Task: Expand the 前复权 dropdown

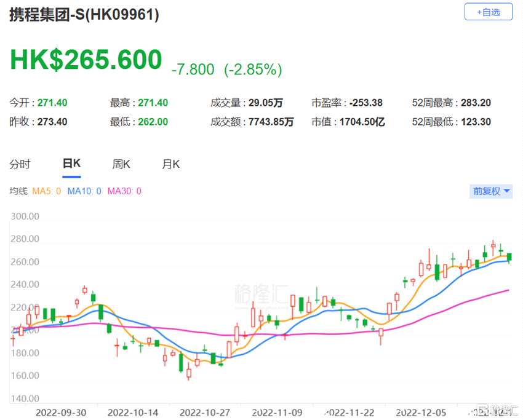Action: click(490, 191)
